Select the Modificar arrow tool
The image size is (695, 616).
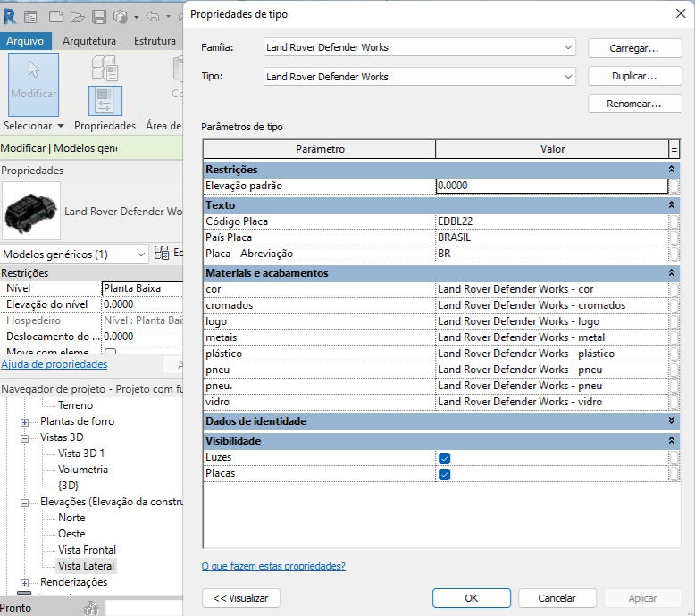coord(33,84)
